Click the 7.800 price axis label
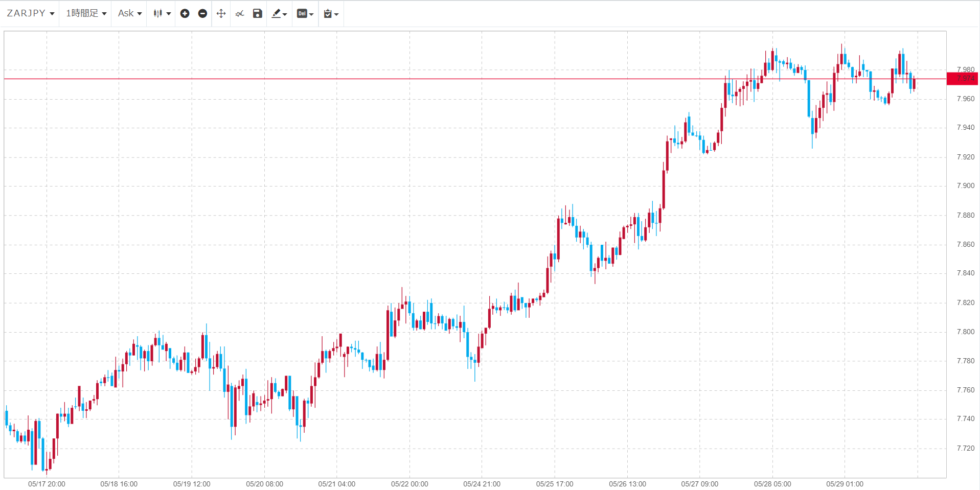 tap(966, 332)
